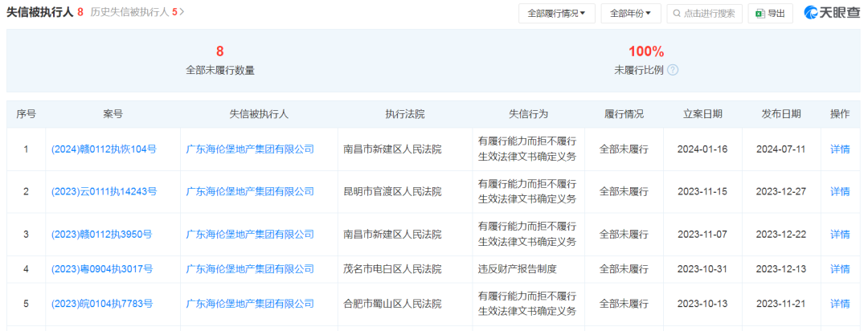Image resolution: width=868 pixels, height=331 pixels.
Task: Open the 全部年份 year dropdown
Action: click(631, 14)
